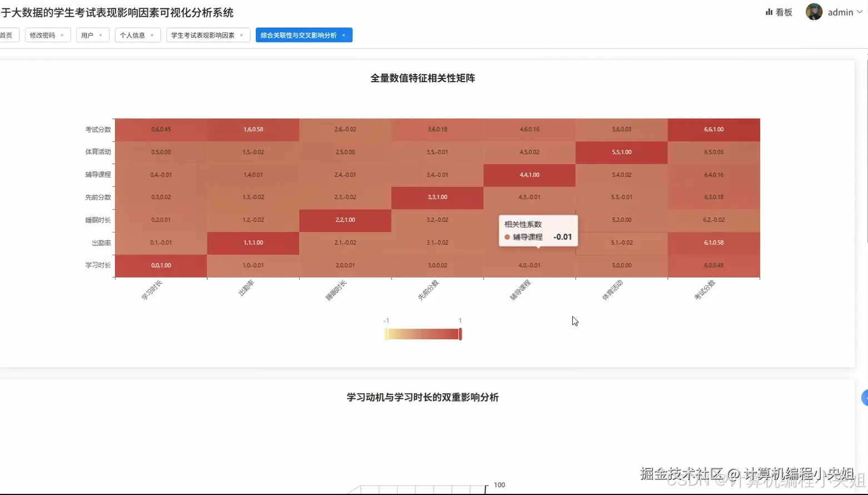Click the 睡眠时长 y-axis label
The image size is (868, 495).
coord(98,220)
